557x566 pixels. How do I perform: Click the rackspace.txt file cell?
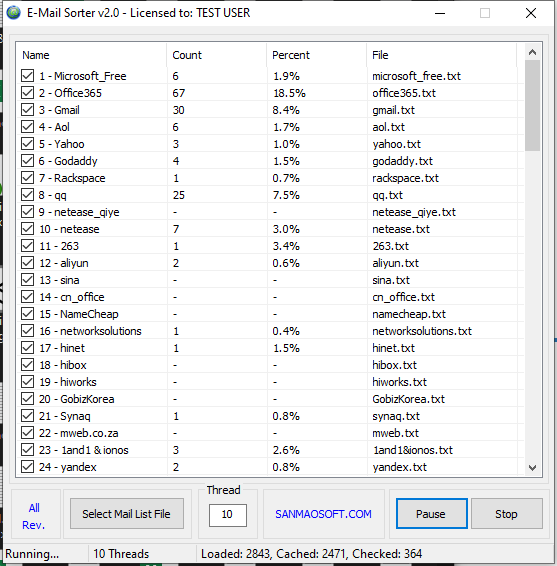coord(405,178)
